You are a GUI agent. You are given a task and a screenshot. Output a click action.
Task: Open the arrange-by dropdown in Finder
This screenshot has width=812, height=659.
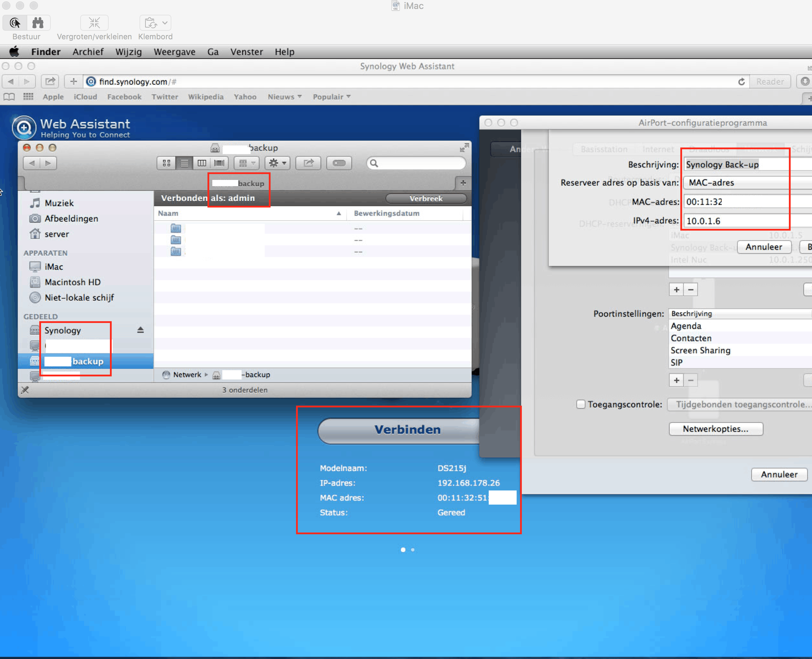click(x=247, y=163)
